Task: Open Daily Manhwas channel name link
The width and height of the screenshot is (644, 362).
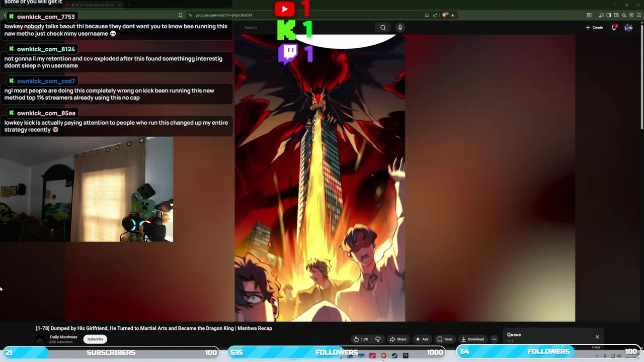Action: 63,337
